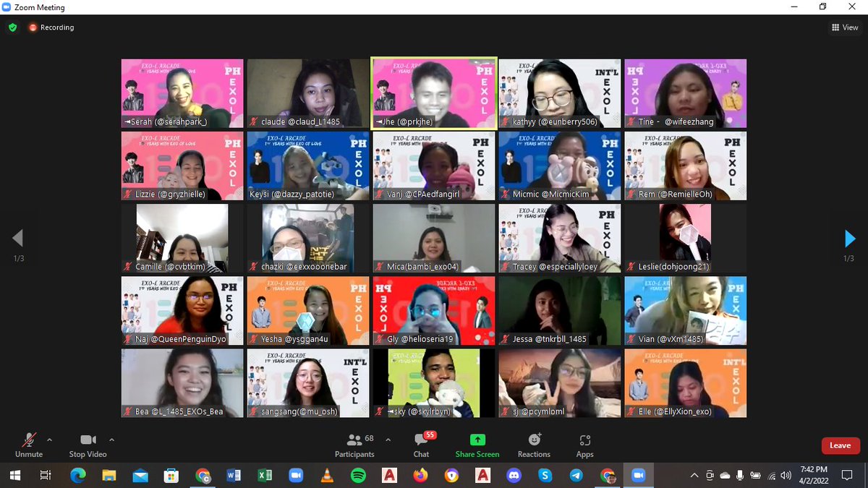Image resolution: width=868 pixels, height=488 pixels.
Task: Select Naj @QueenPenguinDyo video tile
Action: coord(182,310)
